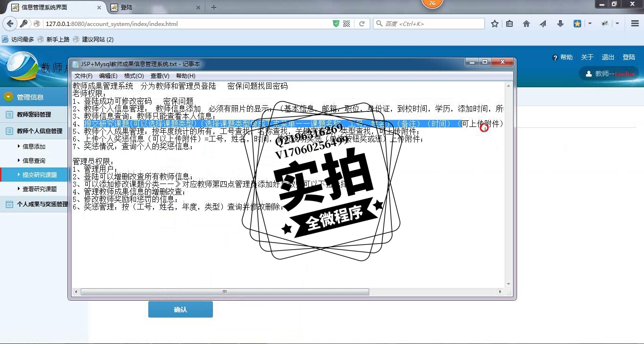
Task: Open Notepad 文件(F) menu
Action: click(84, 76)
